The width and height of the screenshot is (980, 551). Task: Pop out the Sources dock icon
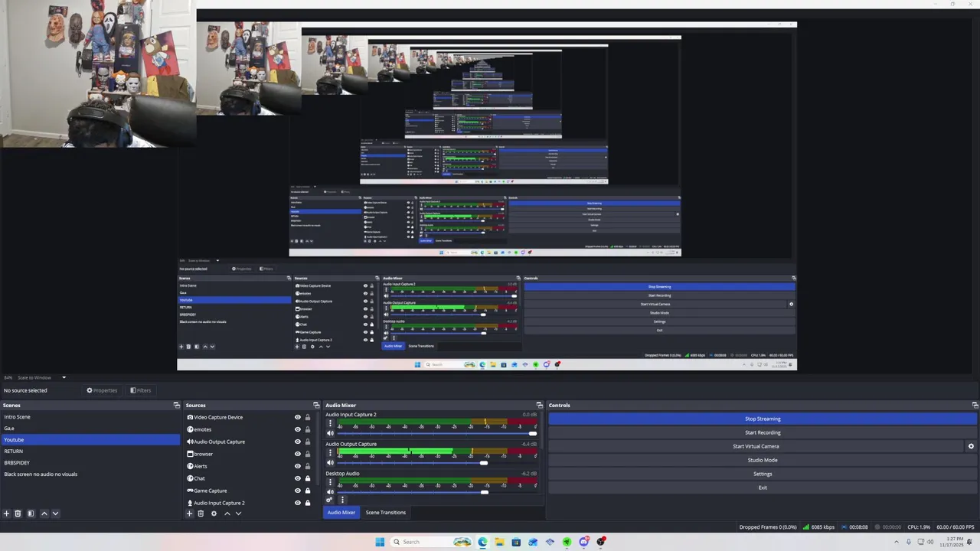tap(316, 406)
